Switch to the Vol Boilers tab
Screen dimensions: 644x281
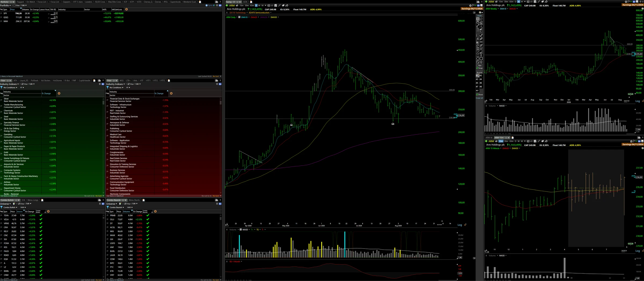46,81
